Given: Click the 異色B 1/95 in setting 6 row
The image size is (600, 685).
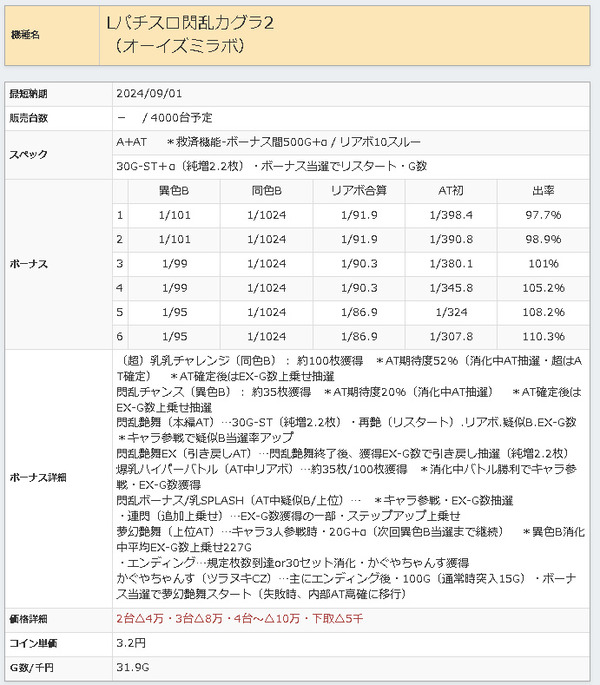Looking at the screenshot, I should 174,336.
